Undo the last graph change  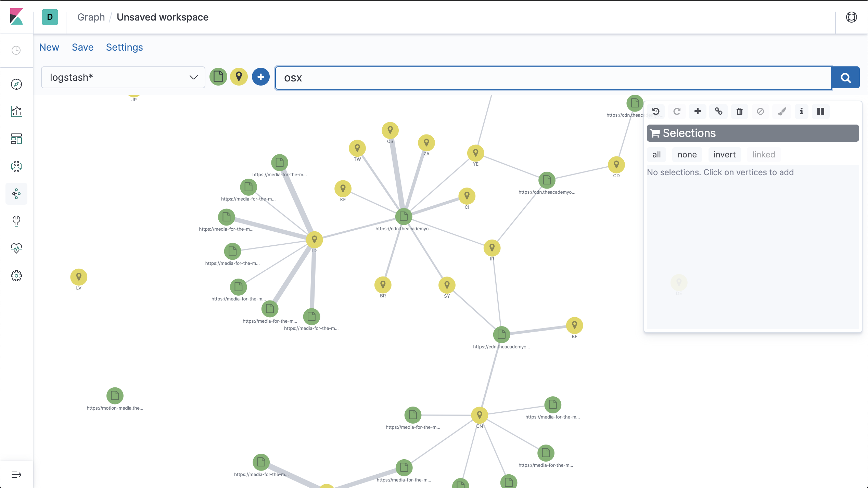[655, 111]
